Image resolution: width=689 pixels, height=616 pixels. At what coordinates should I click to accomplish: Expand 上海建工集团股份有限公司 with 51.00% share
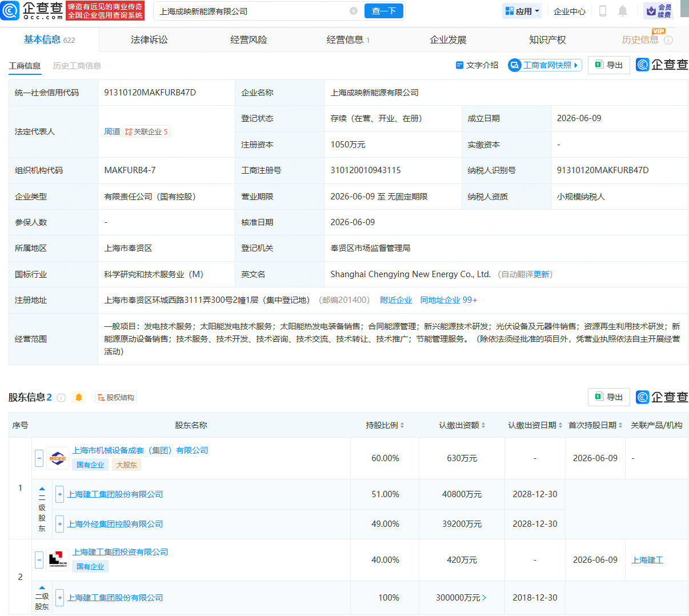[x=59, y=494]
